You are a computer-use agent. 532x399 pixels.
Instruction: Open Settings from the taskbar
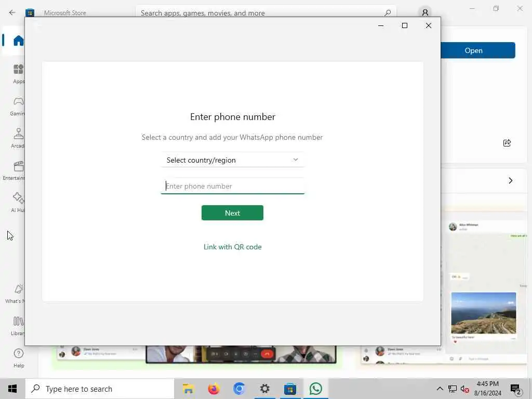pyautogui.click(x=264, y=389)
